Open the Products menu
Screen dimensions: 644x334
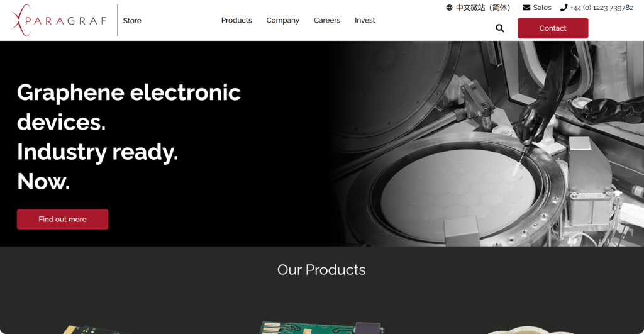click(x=236, y=20)
